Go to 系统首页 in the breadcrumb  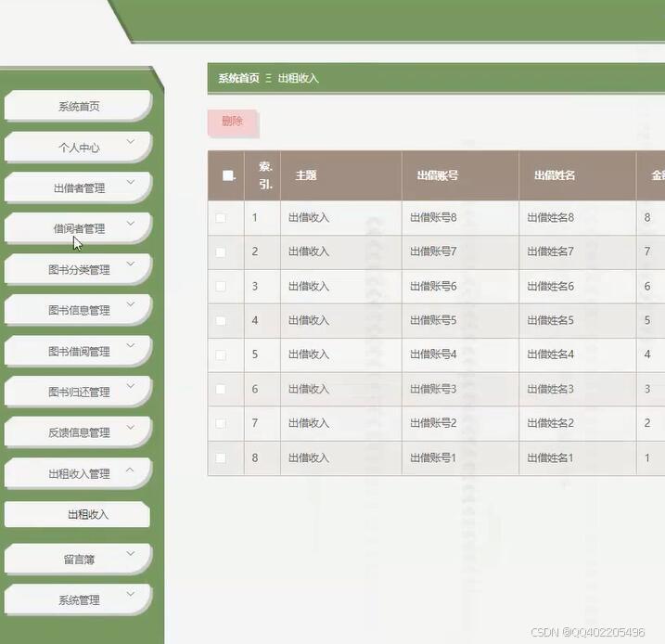[238, 78]
